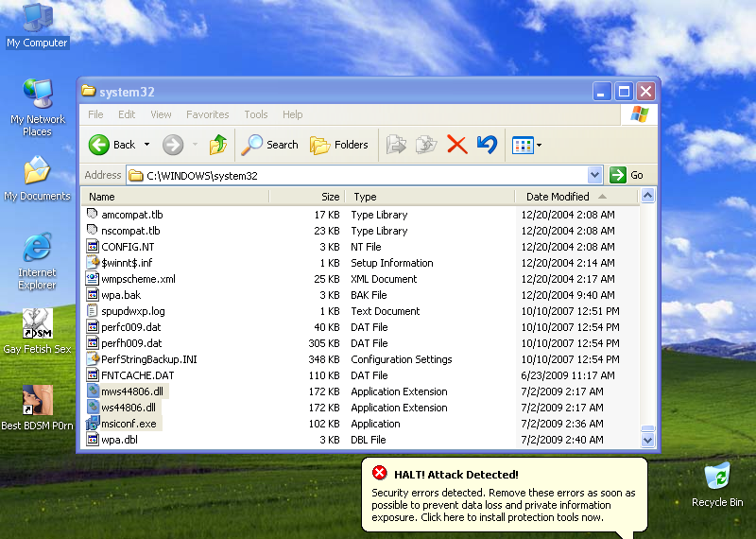
Task: Click the Copy To toolbar icon
Action: click(426, 145)
